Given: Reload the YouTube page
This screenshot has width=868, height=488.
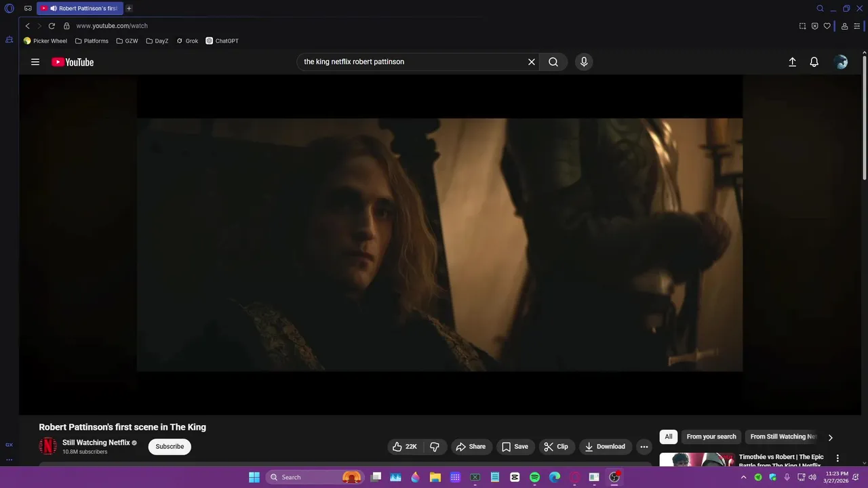Looking at the screenshot, I should tap(52, 26).
